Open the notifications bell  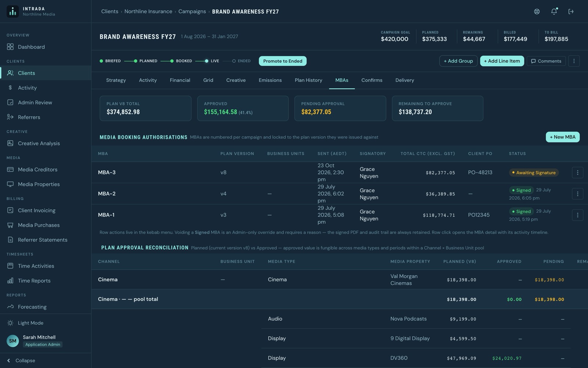pyautogui.click(x=554, y=11)
